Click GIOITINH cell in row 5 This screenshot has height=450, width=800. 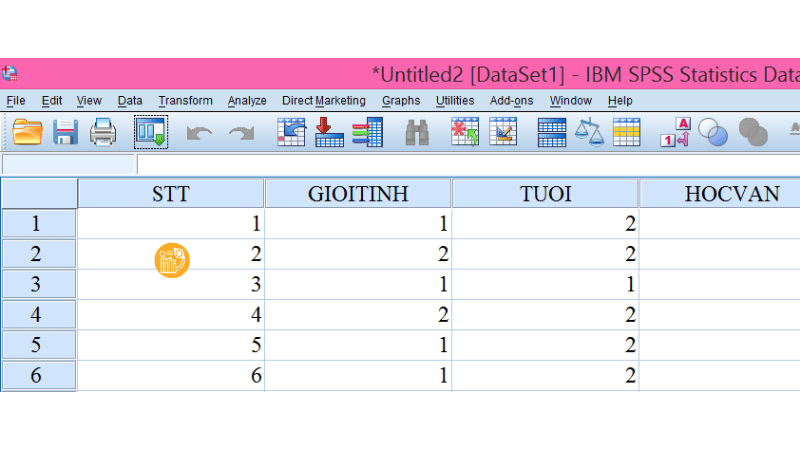[358, 345]
